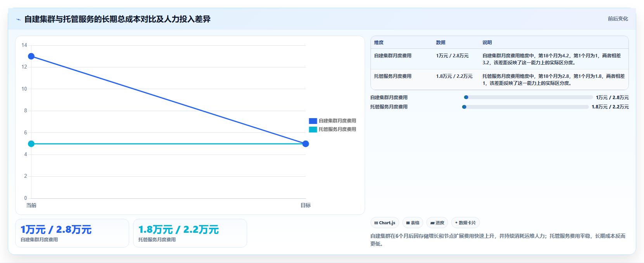Click the 前后变化 label in header

(x=618, y=19)
